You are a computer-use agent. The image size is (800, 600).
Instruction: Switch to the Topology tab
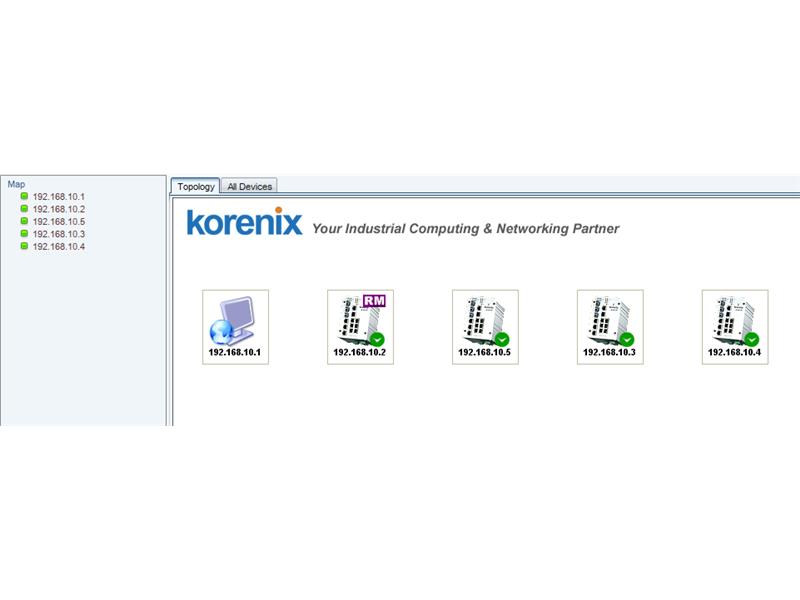tap(196, 186)
